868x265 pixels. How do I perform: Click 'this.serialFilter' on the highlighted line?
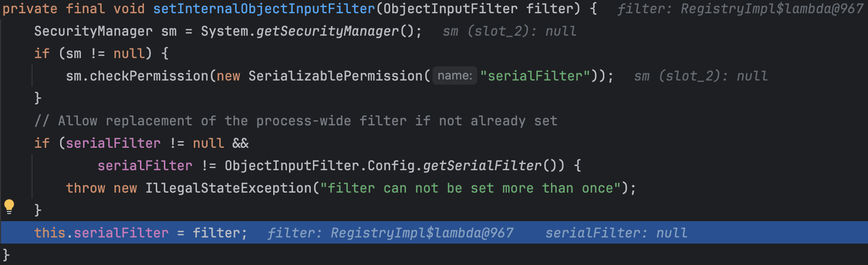(101, 233)
